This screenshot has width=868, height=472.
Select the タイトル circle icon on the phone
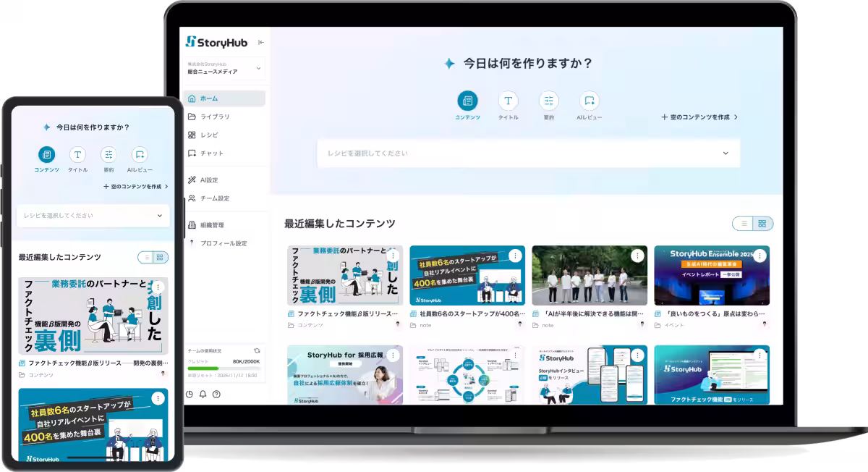[x=77, y=154]
